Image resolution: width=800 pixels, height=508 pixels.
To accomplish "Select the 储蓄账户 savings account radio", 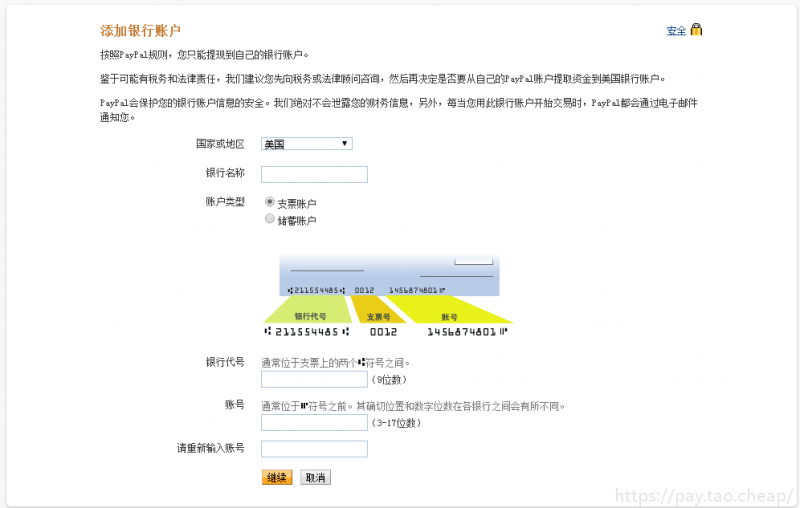I will click(270, 219).
